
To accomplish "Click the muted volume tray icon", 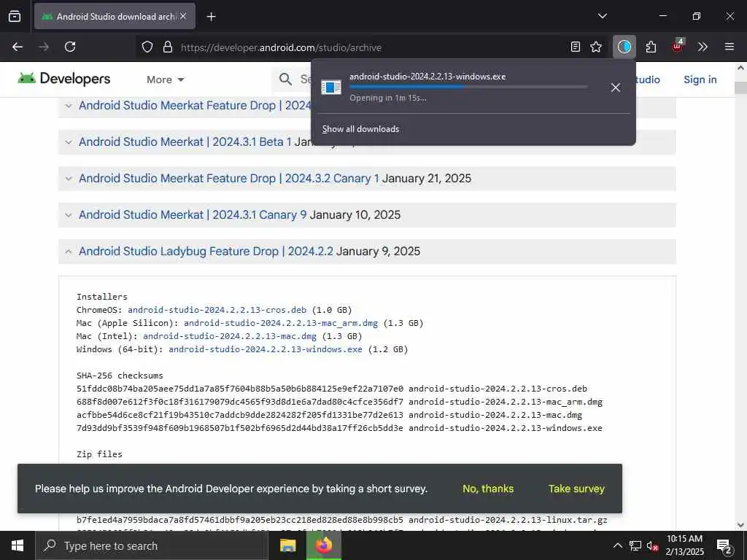I will coord(652,545).
